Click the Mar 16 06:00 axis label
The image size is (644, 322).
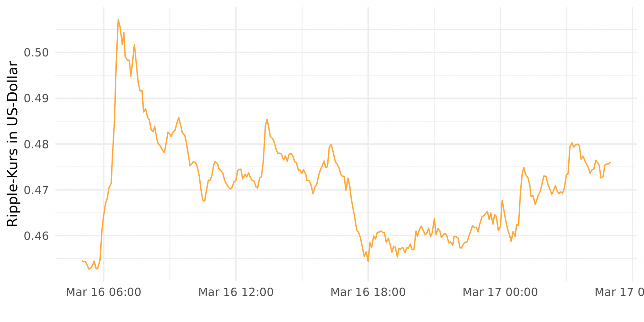tap(103, 292)
